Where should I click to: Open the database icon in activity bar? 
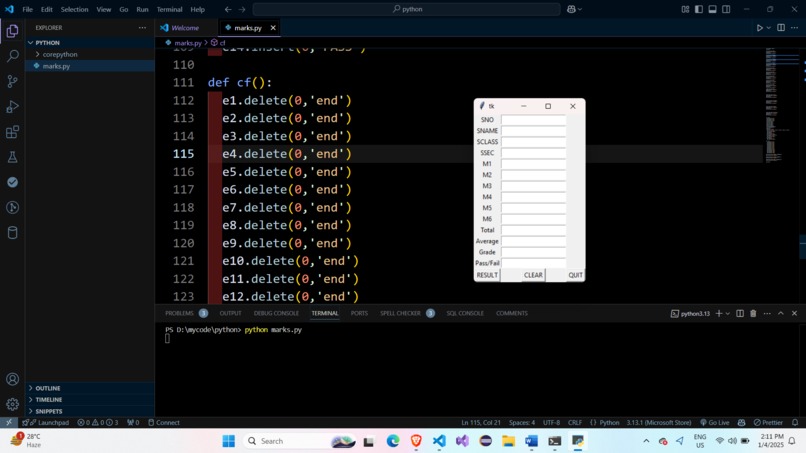(x=12, y=232)
